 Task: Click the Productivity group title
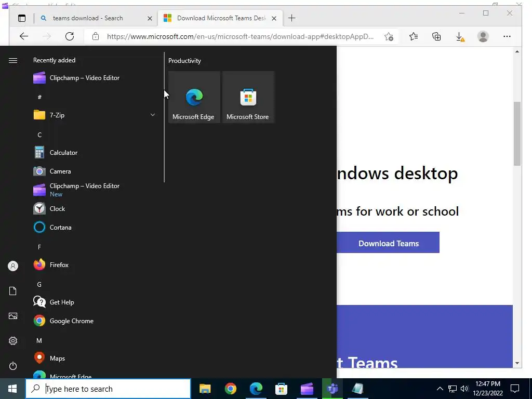pos(184,61)
